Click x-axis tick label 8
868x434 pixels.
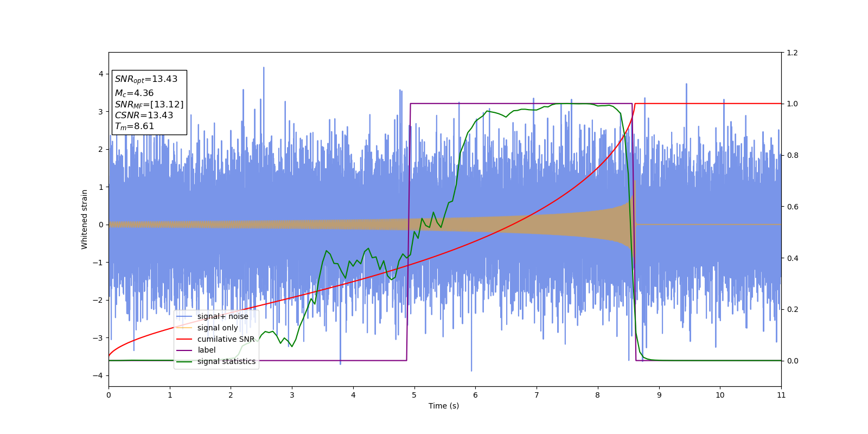pyautogui.click(x=598, y=395)
